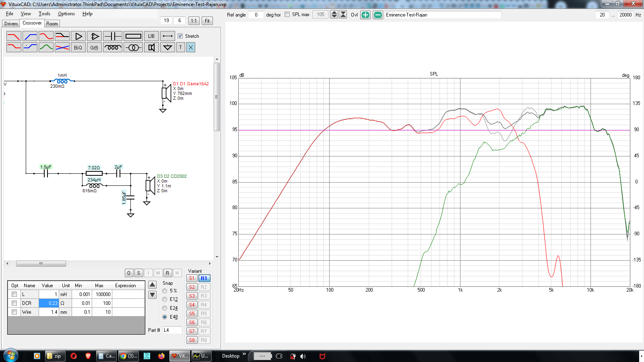Click the Ref angle input field

tap(256, 15)
